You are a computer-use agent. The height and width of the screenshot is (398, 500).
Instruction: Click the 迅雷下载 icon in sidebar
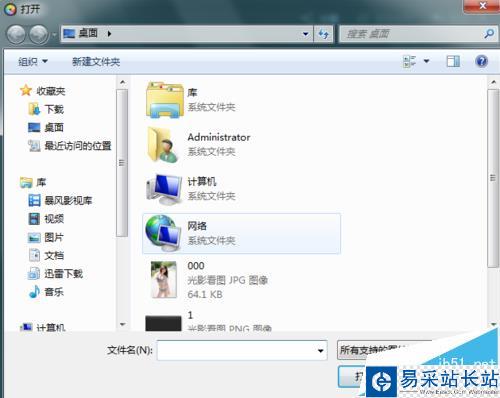[34, 274]
